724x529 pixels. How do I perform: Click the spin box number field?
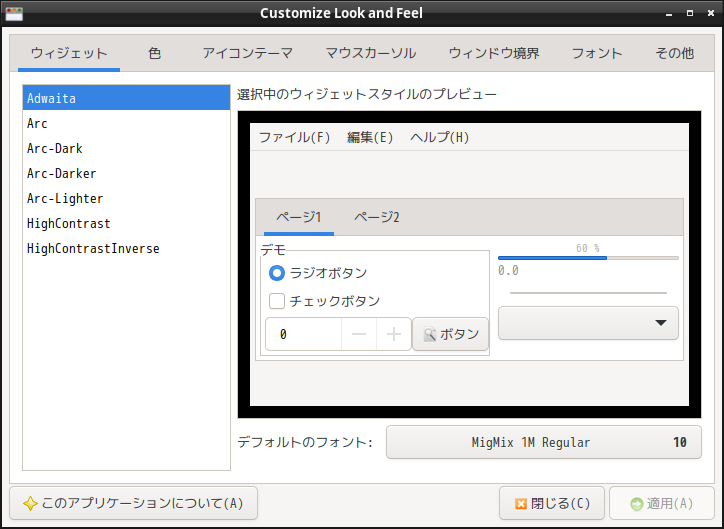(304, 335)
